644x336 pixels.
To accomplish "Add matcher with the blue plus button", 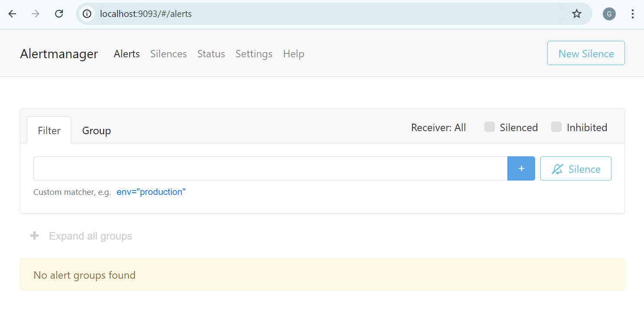I will [x=521, y=168].
